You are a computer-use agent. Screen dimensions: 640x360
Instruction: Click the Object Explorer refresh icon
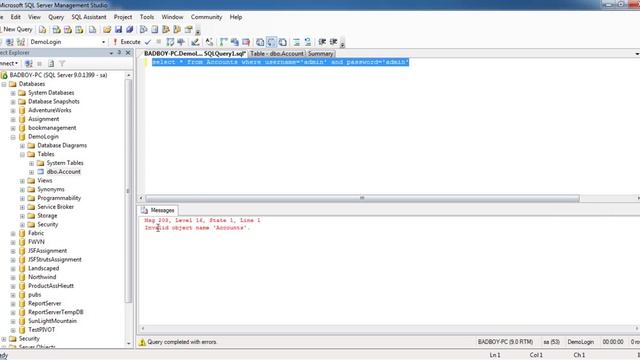(x=51, y=64)
